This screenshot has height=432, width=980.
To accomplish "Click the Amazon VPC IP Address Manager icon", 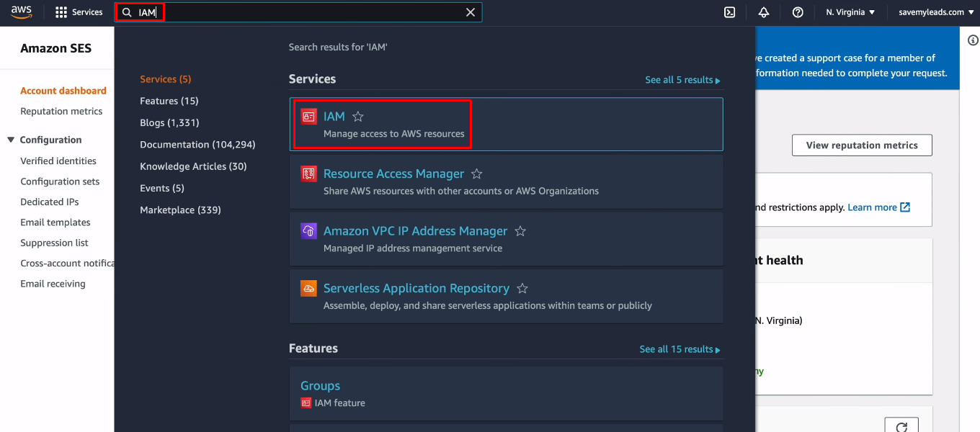I will click(x=308, y=231).
